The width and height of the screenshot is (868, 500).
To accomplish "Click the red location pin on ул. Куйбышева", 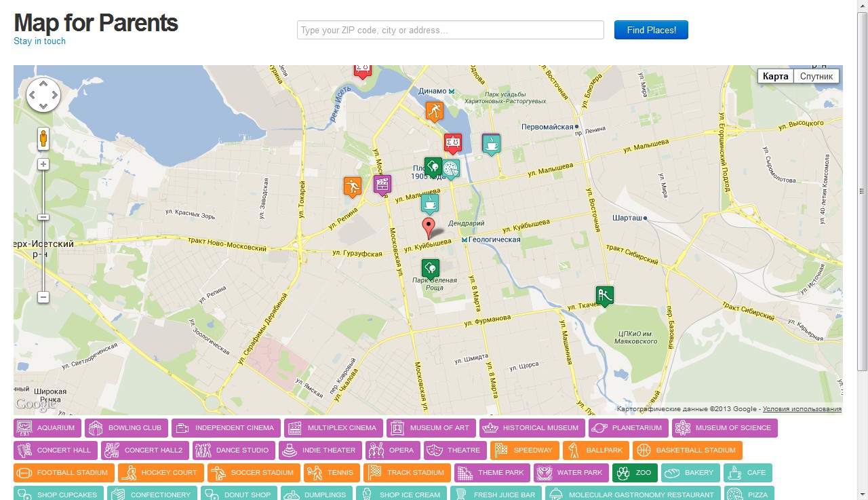I will coord(429,228).
